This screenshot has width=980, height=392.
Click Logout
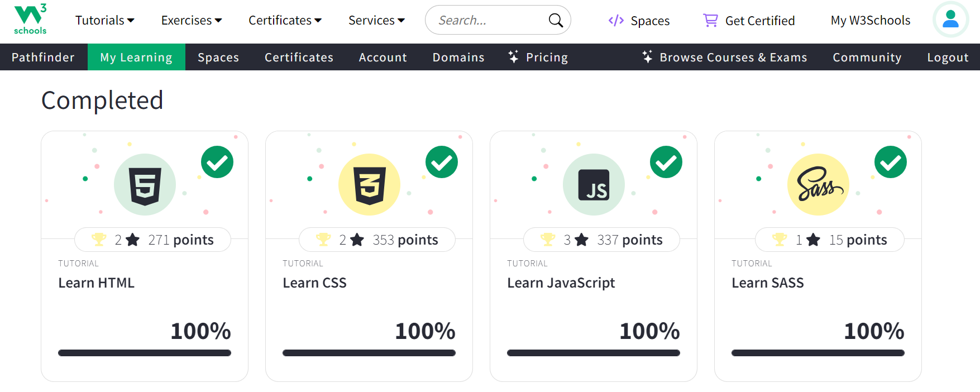pos(948,57)
